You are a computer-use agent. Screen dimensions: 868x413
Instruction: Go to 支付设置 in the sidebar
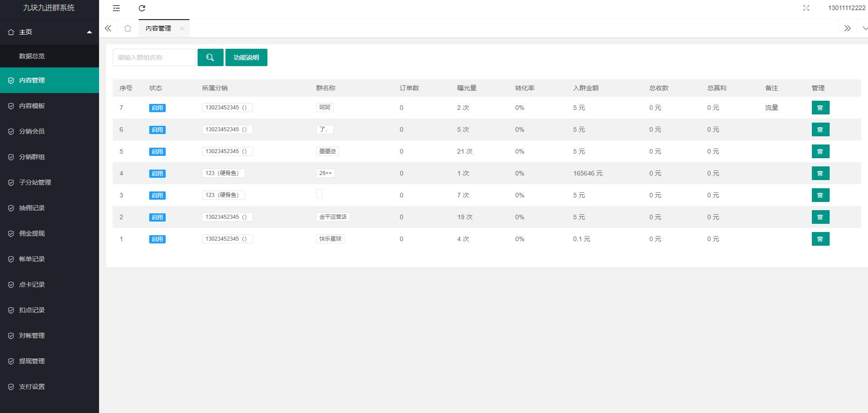pyautogui.click(x=32, y=387)
